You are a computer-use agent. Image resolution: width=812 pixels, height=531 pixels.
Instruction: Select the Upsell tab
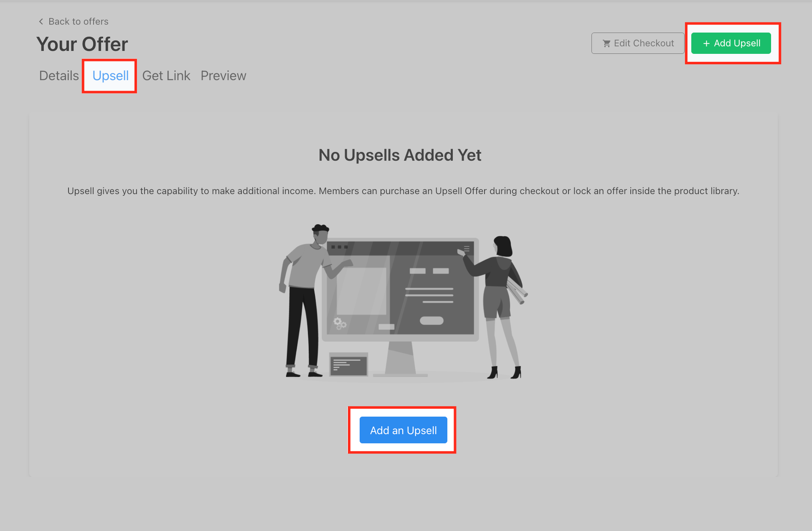(110, 76)
